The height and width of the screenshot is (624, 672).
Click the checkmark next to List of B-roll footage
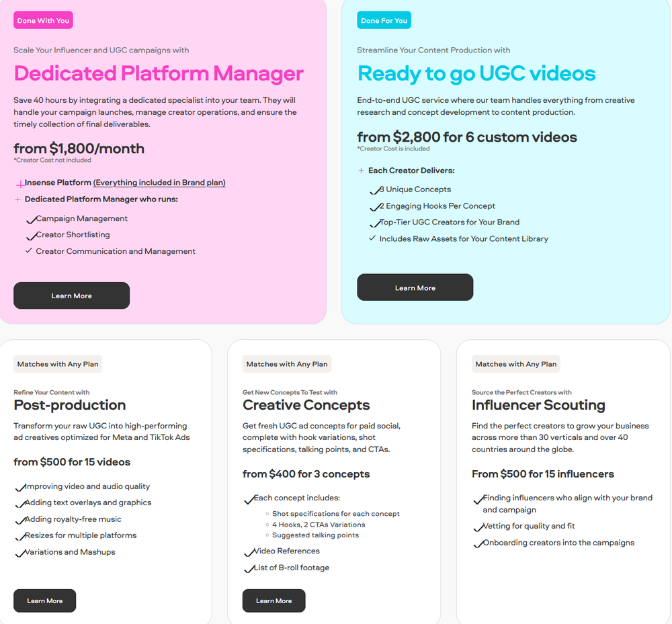point(248,568)
